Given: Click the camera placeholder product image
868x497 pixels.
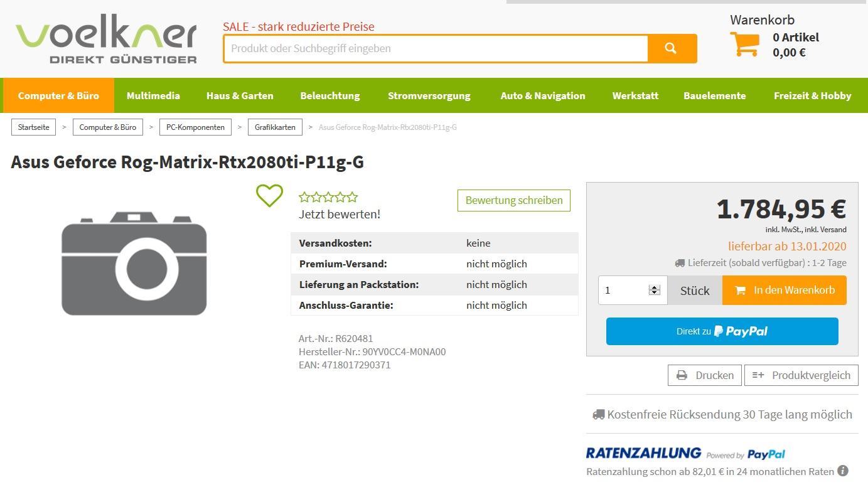Looking at the screenshot, I should point(134,264).
